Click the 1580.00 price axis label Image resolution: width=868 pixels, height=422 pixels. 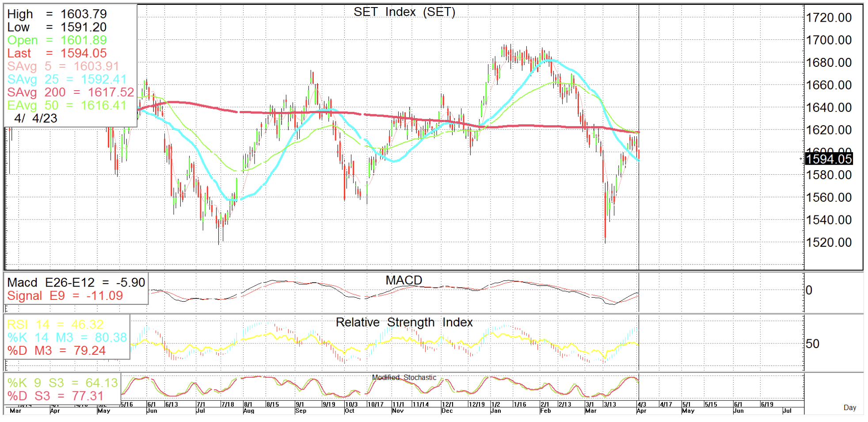(x=829, y=175)
